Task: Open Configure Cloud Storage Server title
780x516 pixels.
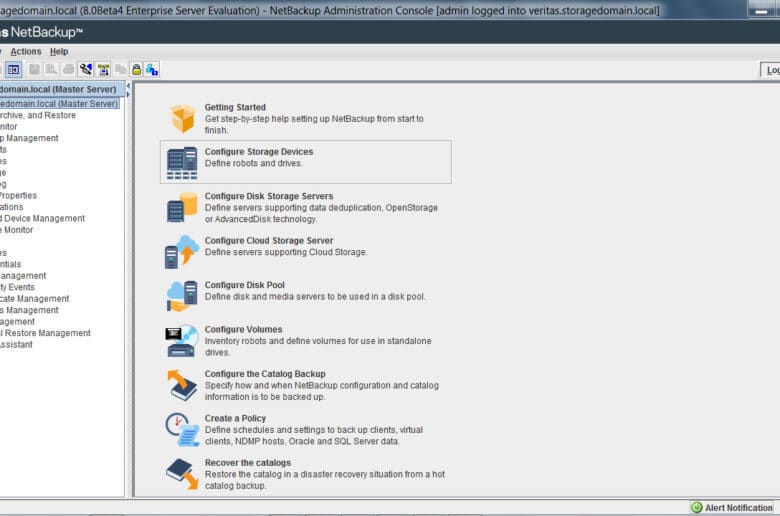Action: pyautogui.click(x=269, y=240)
